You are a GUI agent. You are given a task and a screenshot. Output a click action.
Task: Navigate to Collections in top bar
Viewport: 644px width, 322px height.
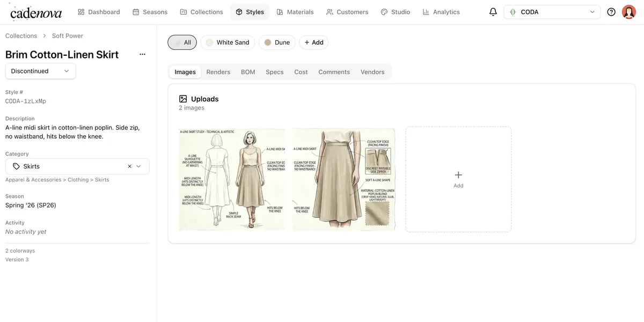tap(201, 12)
